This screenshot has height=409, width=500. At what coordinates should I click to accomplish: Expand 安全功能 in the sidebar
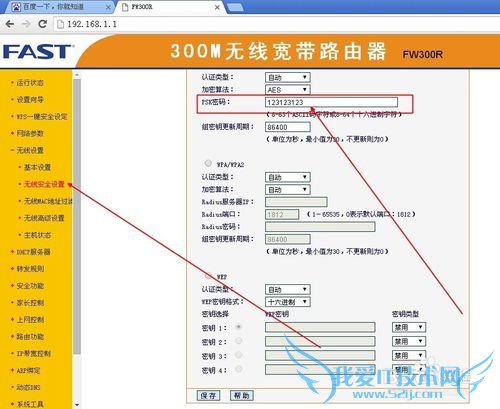click(x=30, y=286)
